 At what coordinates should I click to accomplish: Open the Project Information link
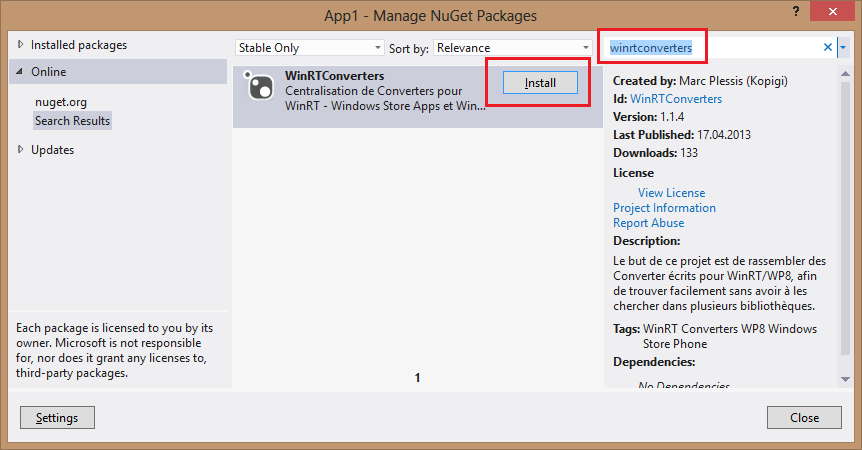click(664, 208)
